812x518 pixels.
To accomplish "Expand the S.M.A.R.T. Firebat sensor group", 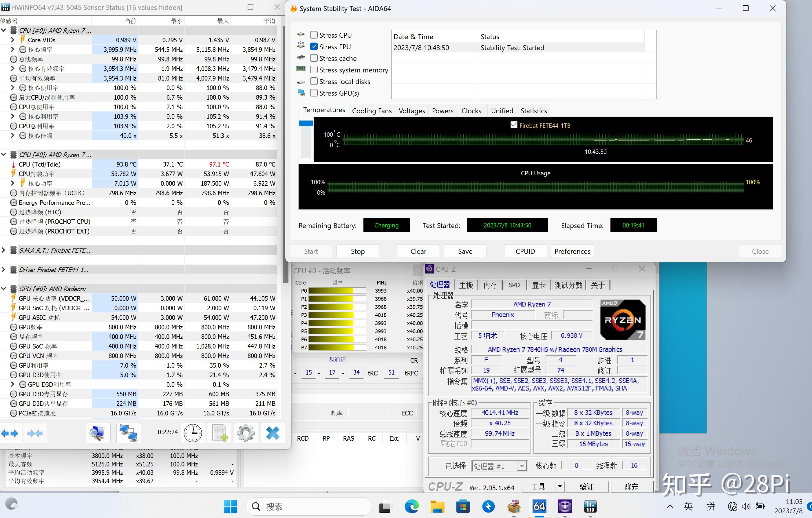I will click(x=4, y=250).
